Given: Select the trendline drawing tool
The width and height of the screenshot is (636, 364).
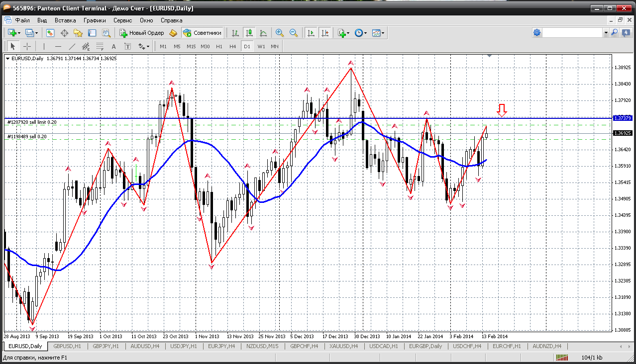Looking at the screenshot, I should (x=72, y=46).
